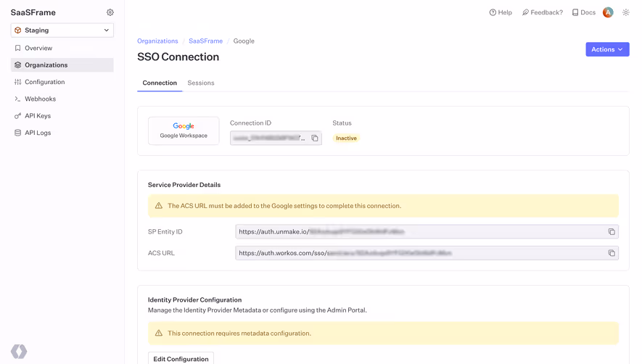Screen dimensions: 642x364
Task: Click the SP Entity ID field
Action: [x=427, y=232]
